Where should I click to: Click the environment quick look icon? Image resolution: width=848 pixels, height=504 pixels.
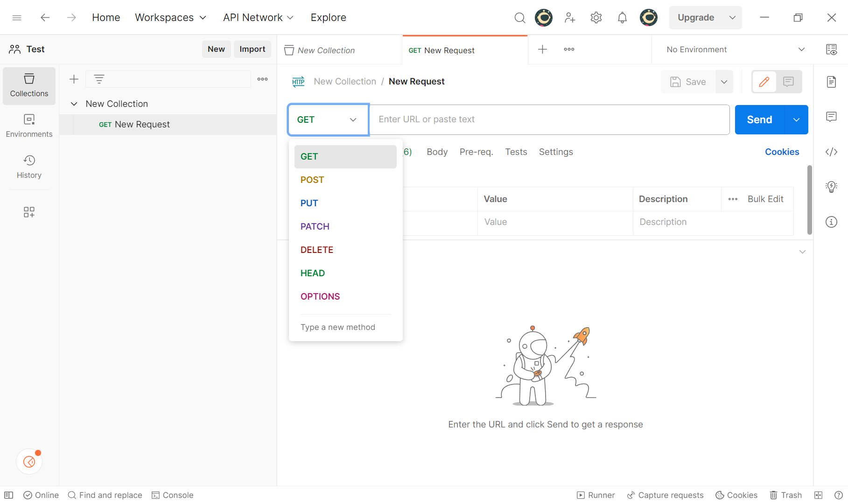831,49
